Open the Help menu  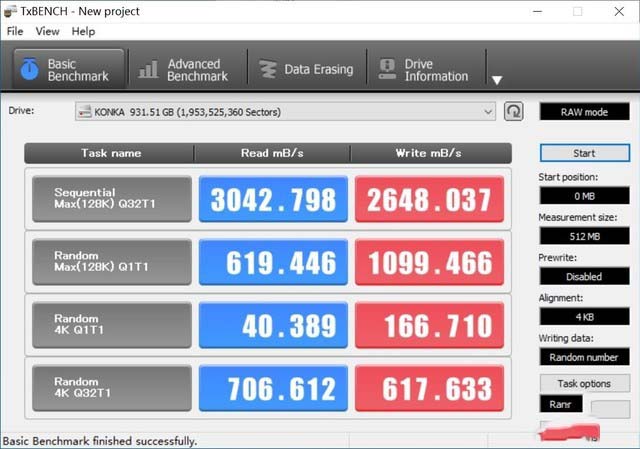pos(83,31)
